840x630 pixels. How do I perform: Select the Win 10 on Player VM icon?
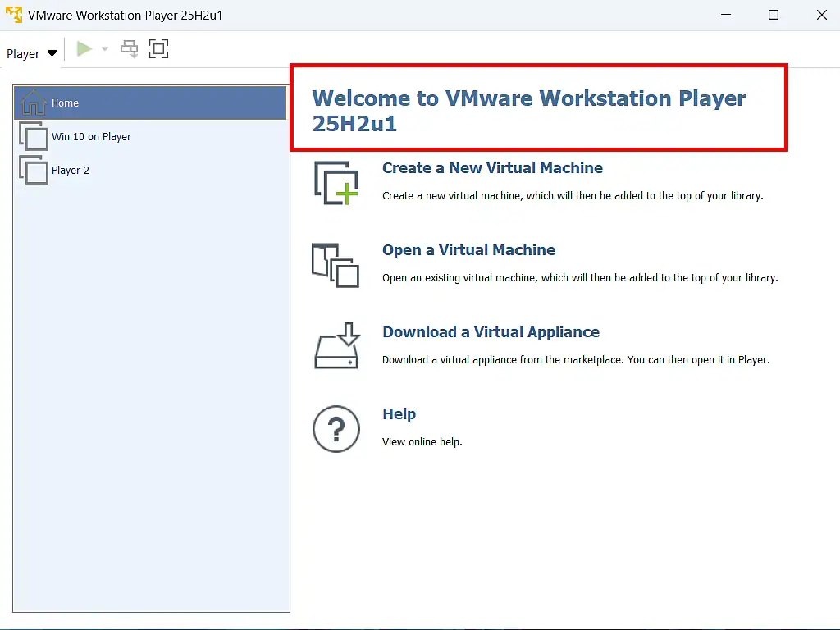click(34, 136)
